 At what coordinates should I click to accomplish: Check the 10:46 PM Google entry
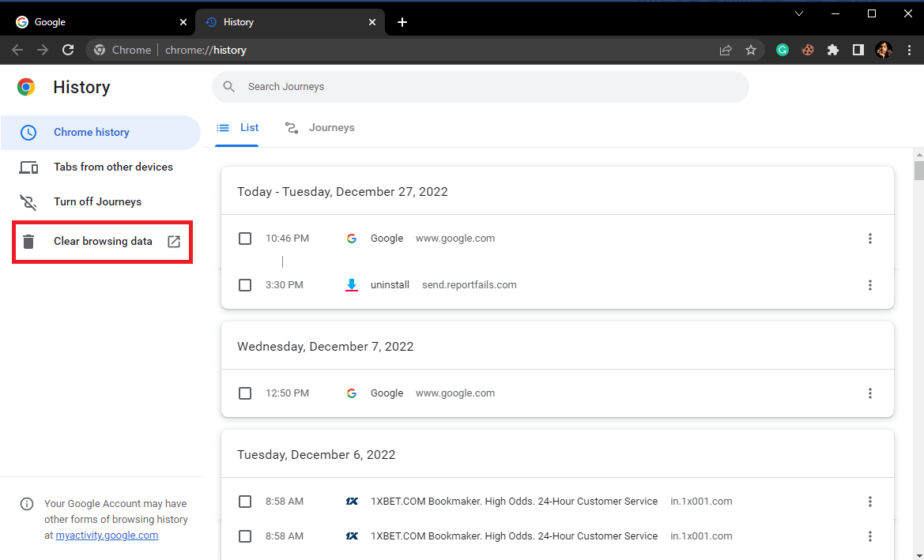click(245, 239)
